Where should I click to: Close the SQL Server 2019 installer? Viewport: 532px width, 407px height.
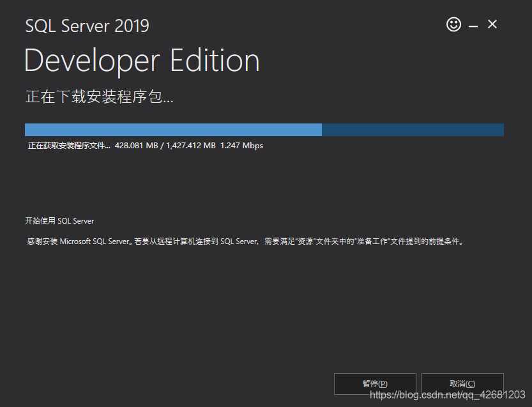[x=492, y=25]
